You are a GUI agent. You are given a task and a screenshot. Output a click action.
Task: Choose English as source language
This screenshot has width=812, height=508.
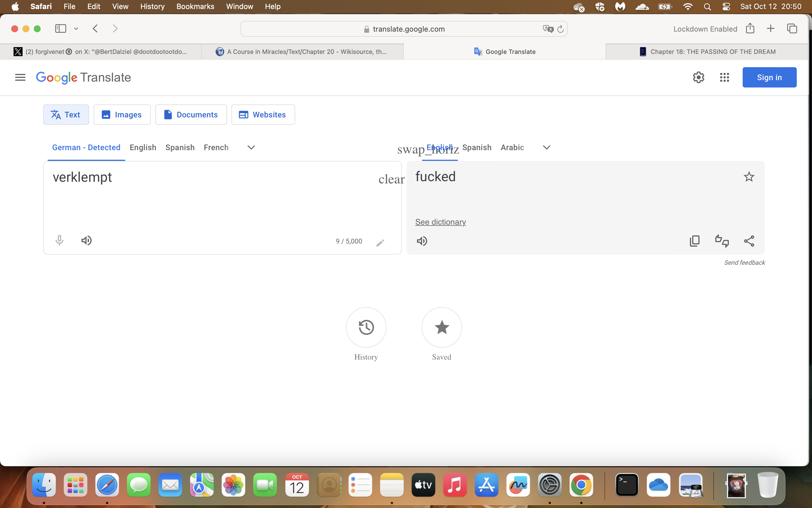point(143,148)
